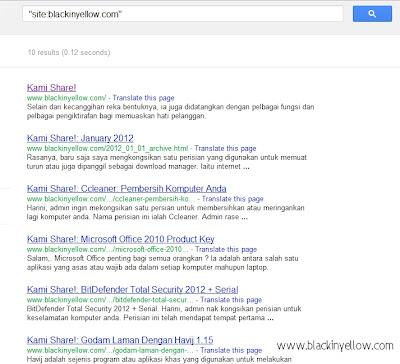This screenshot has width=400, height=364.
Task: Focus the search box with site:blackinyellow.com
Action: 183,14
